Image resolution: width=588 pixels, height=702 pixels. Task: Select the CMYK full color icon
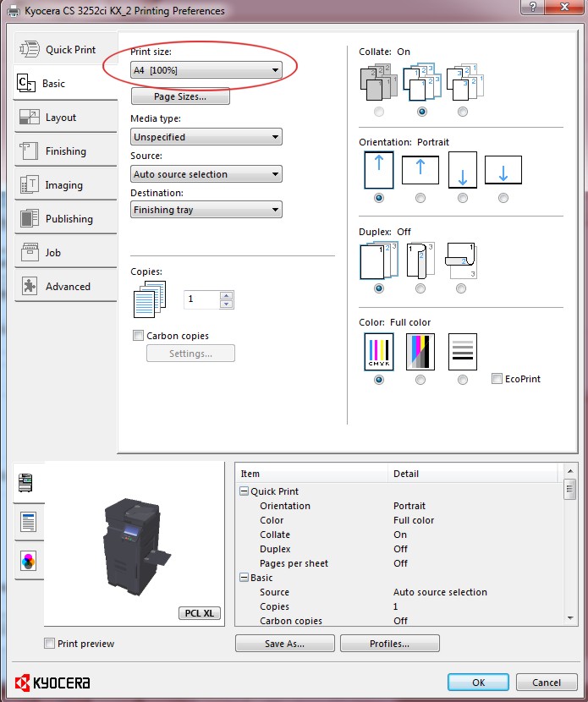[x=379, y=352]
